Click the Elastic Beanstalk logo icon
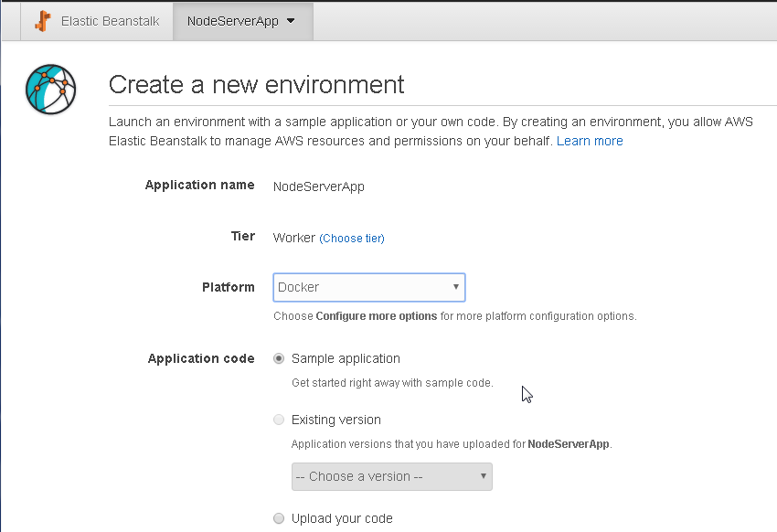Image resolution: width=777 pixels, height=532 pixels. [43, 21]
